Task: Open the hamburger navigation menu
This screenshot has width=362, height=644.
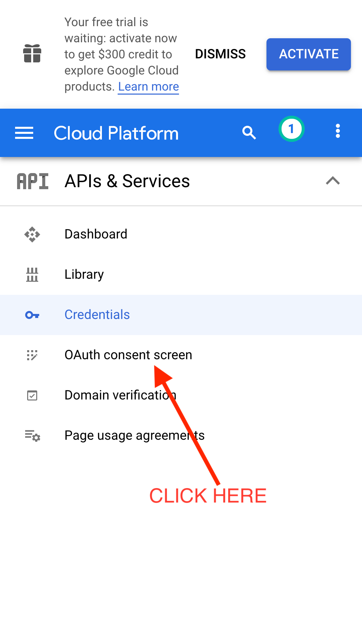Action: (x=24, y=133)
